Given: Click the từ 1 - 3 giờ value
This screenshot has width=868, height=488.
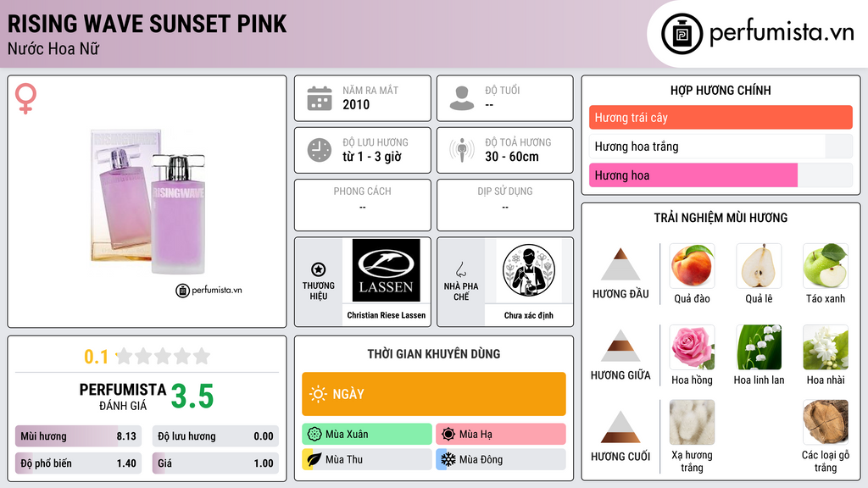Looking at the screenshot, I should coord(372,157).
